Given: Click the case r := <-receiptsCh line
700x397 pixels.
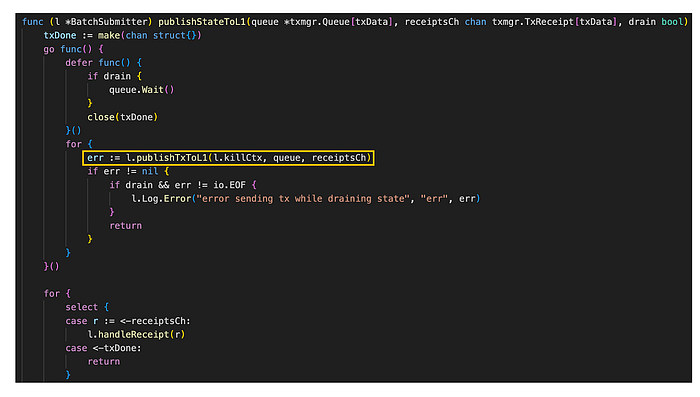Looking at the screenshot, I should 128,321.
